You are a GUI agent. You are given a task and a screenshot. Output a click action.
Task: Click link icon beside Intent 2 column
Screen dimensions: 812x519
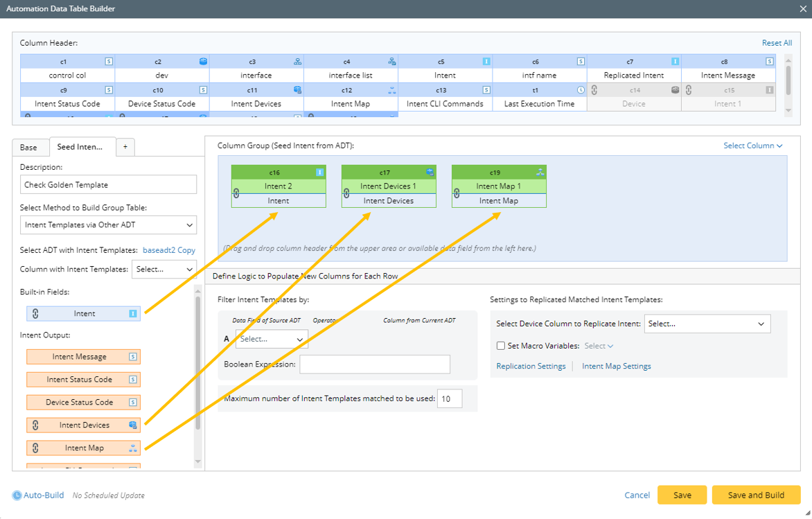(236, 193)
